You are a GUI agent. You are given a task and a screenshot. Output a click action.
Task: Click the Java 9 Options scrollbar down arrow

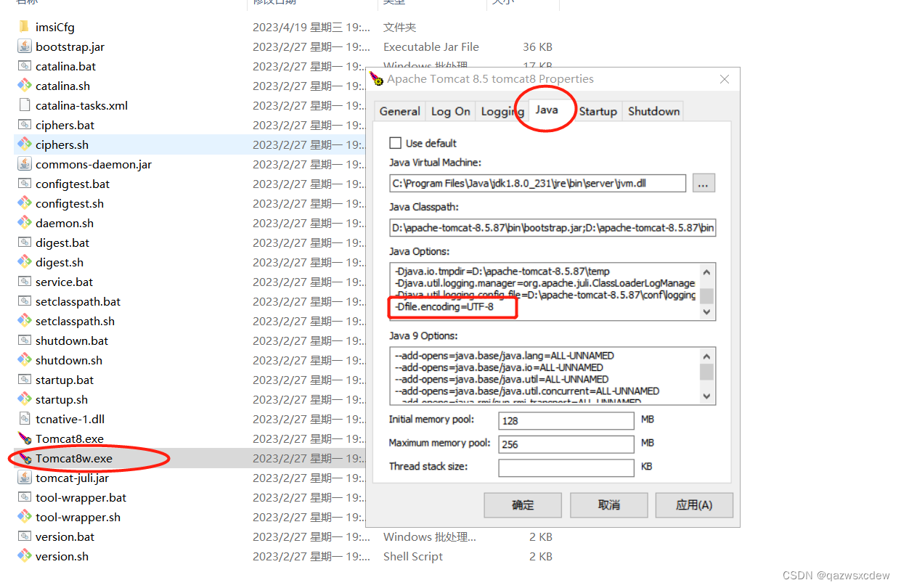point(706,396)
